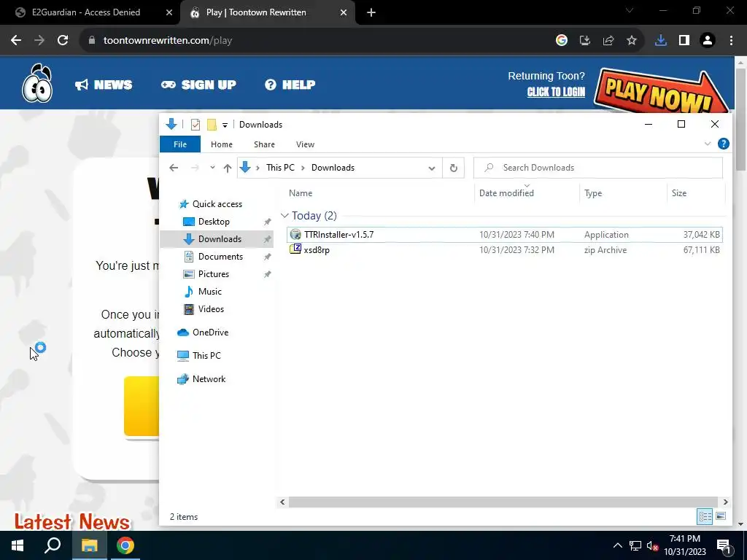Open File Explorer help question mark
Viewport: 747px width, 560px height.
pyautogui.click(x=723, y=144)
